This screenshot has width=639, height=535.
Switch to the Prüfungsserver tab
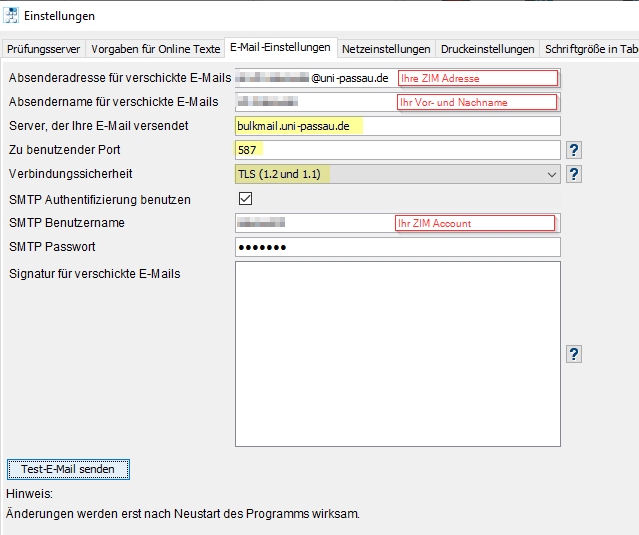[44, 49]
